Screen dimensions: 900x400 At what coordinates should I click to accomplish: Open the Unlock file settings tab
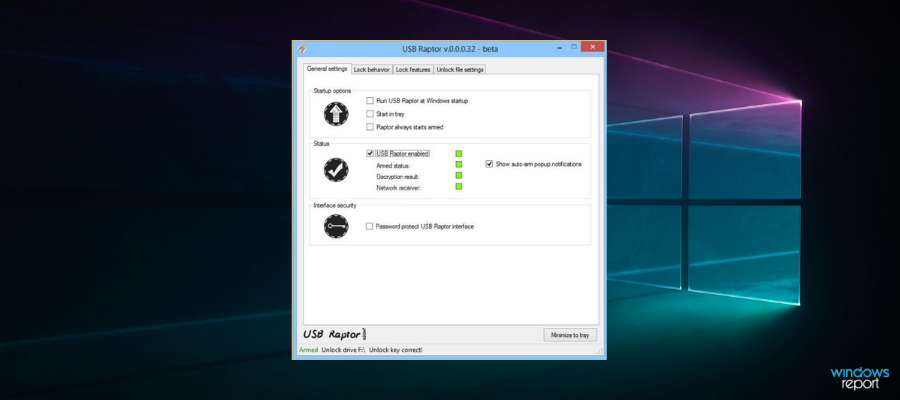pos(460,69)
